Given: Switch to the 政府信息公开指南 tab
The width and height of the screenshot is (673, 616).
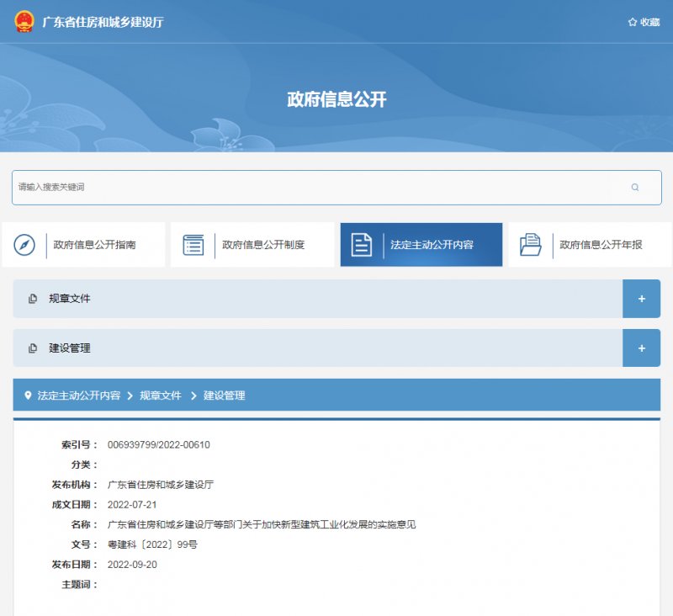Looking at the screenshot, I should (95, 244).
